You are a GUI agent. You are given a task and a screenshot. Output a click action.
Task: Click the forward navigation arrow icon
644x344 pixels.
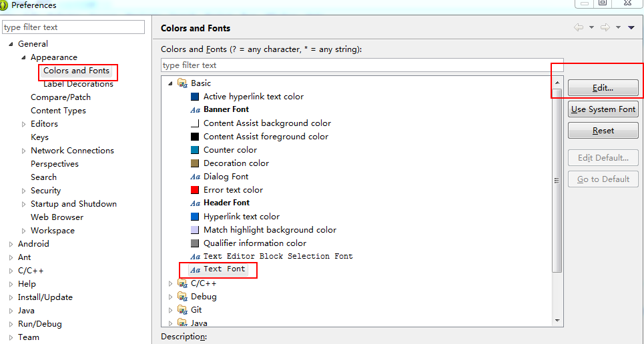[x=605, y=27]
